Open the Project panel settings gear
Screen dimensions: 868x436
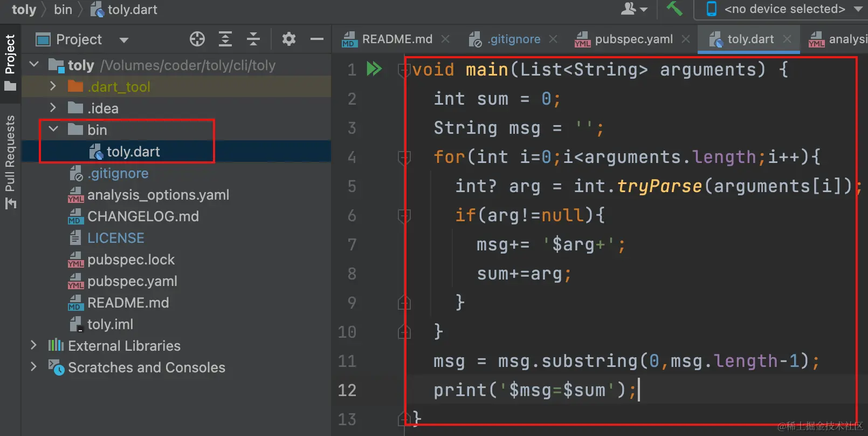pyautogui.click(x=289, y=39)
